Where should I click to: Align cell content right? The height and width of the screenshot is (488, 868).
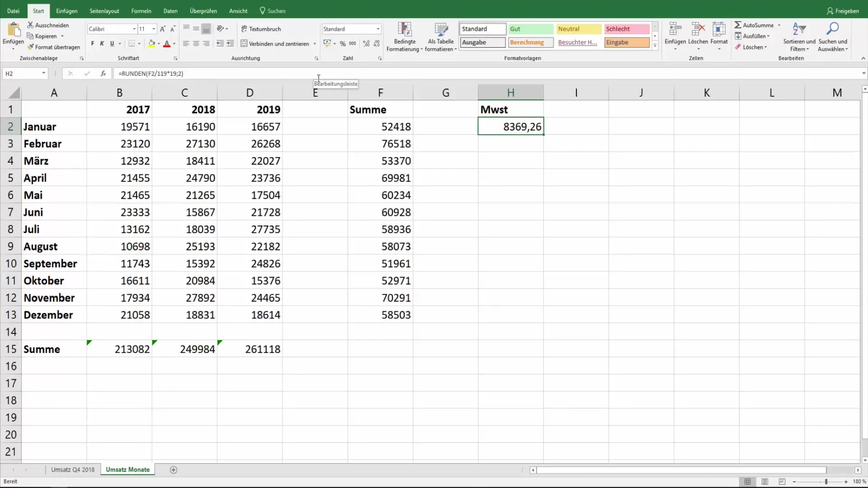click(206, 43)
